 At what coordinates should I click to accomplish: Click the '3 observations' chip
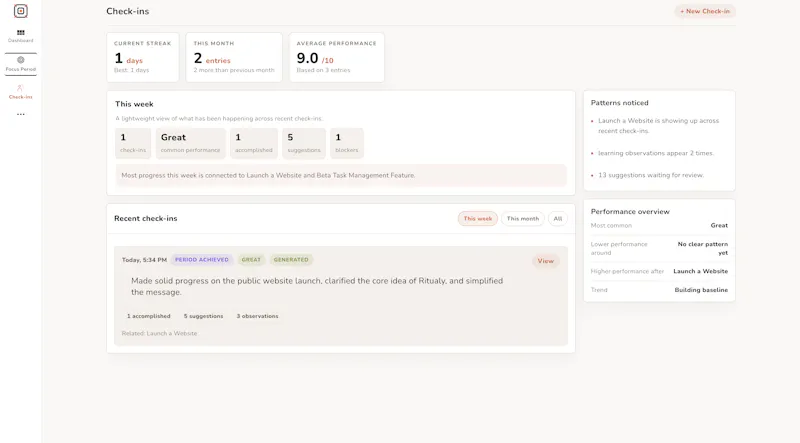pyautogui.click(x=257, y=316)
